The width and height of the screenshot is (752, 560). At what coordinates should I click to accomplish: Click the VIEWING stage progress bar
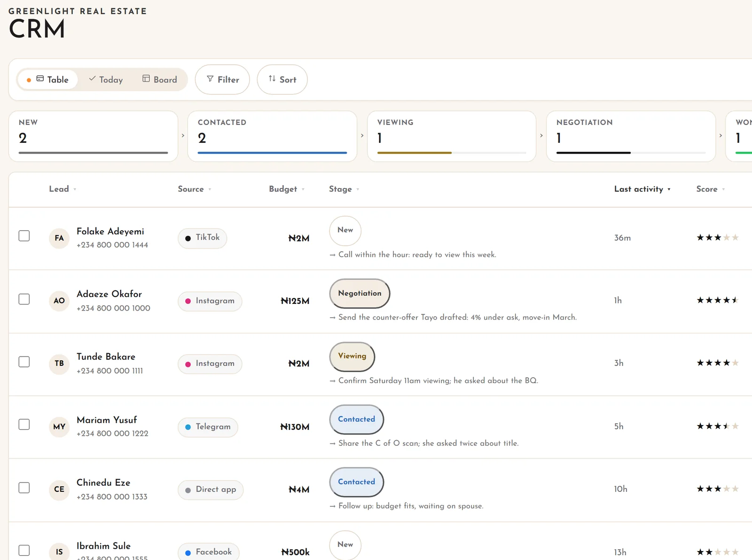(x=452, y=153)
